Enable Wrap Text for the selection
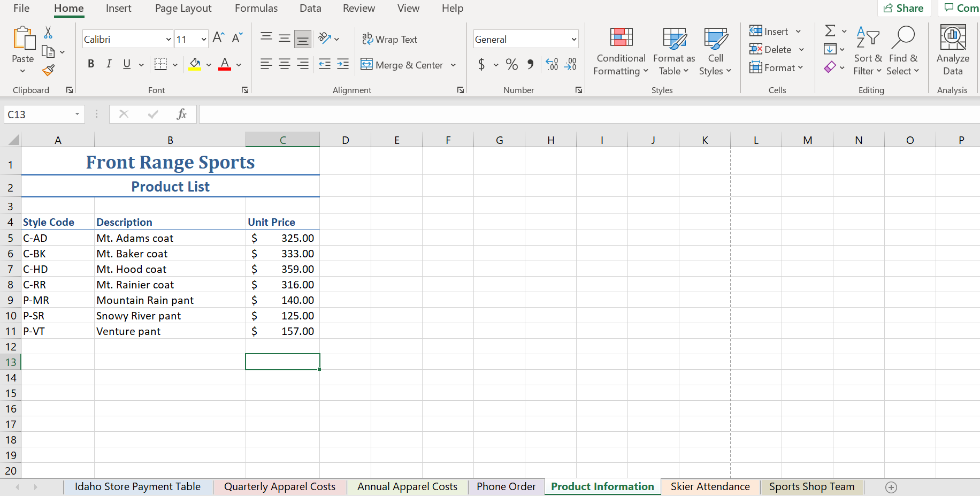Image resolution: width=980 pixels, height=496 pixels. (390, 39)
